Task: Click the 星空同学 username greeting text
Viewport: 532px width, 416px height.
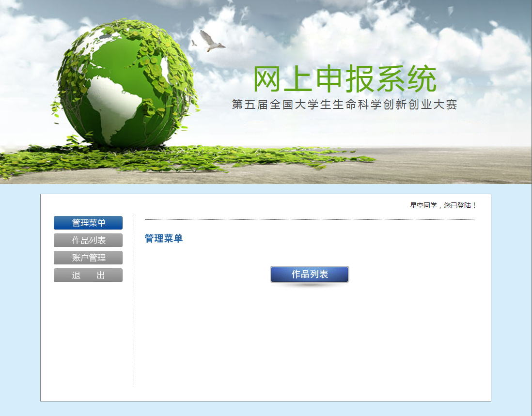Action: coord(423,205)
